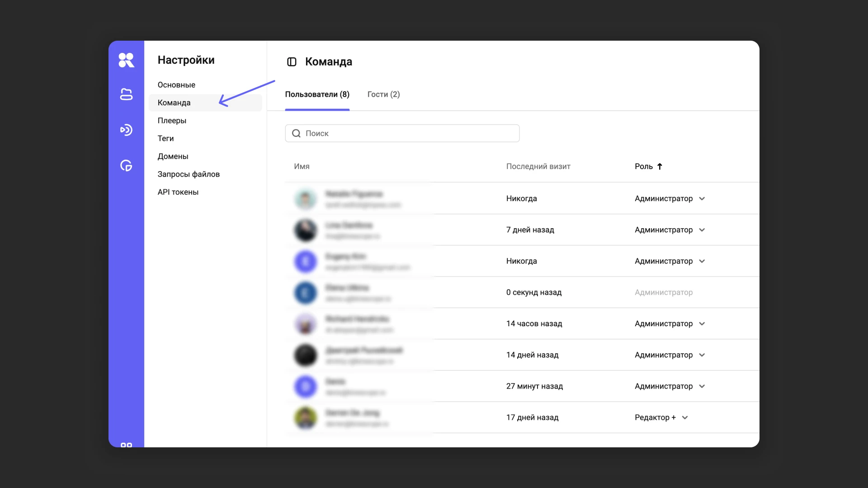Open the API токены page
868x488 pixels.
click(178, 192)
